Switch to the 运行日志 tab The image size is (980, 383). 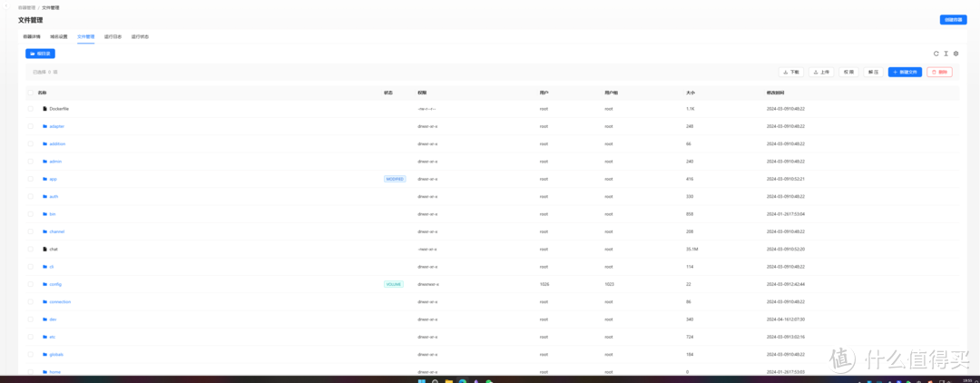[x=113, y=37]
